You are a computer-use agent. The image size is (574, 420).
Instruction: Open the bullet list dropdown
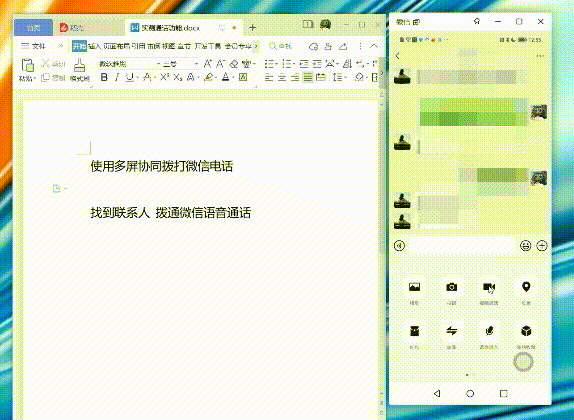[276, 64]
